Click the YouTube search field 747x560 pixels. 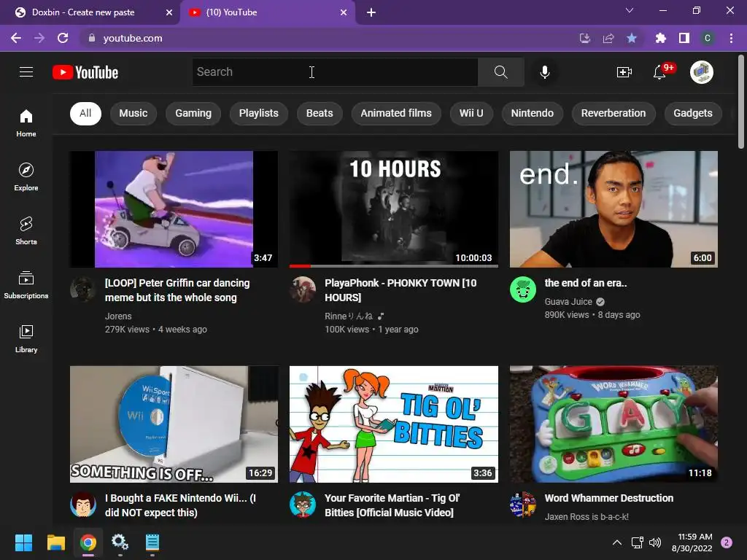(x=335, y=72)
